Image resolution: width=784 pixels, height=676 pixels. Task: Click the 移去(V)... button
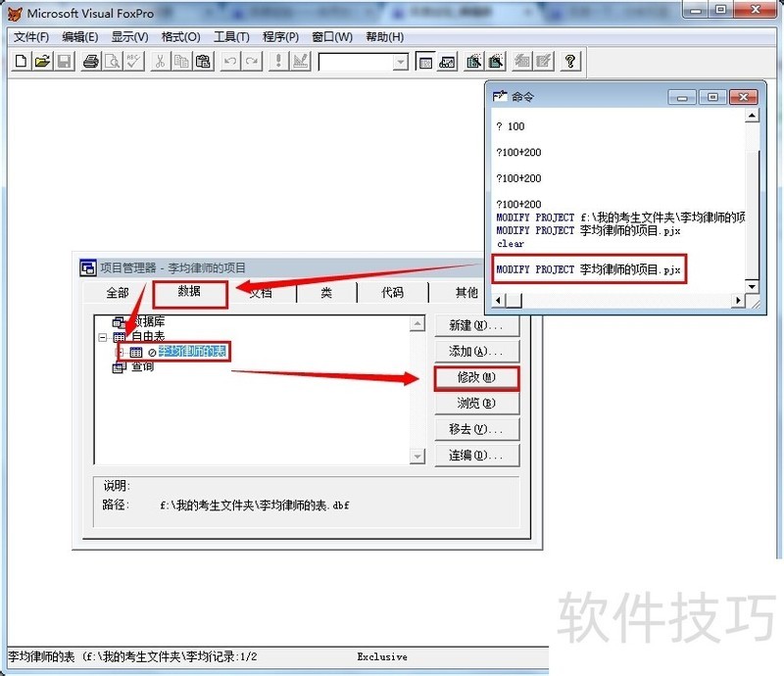click(x=477, y=429)
